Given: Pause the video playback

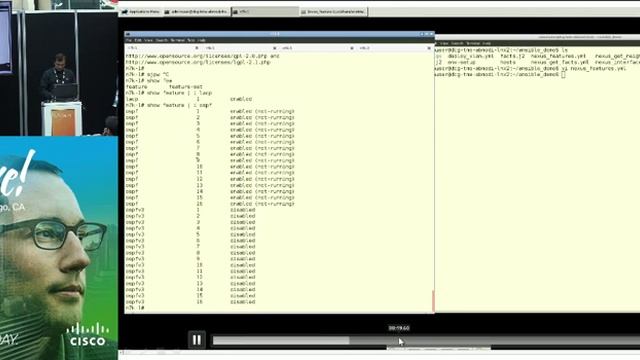Looking at the screenshot, I should (x=196, y=340).
